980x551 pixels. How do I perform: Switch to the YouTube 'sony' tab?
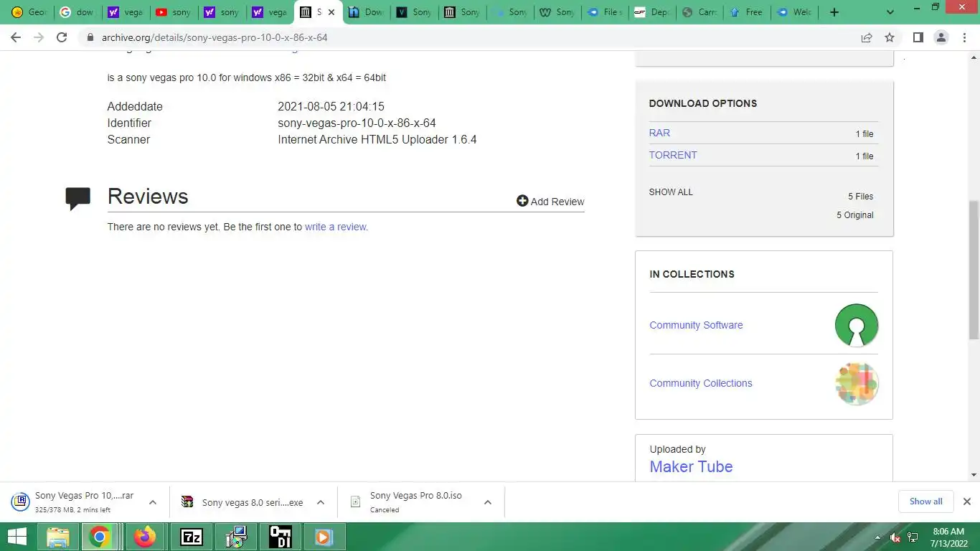click(173, 12)
